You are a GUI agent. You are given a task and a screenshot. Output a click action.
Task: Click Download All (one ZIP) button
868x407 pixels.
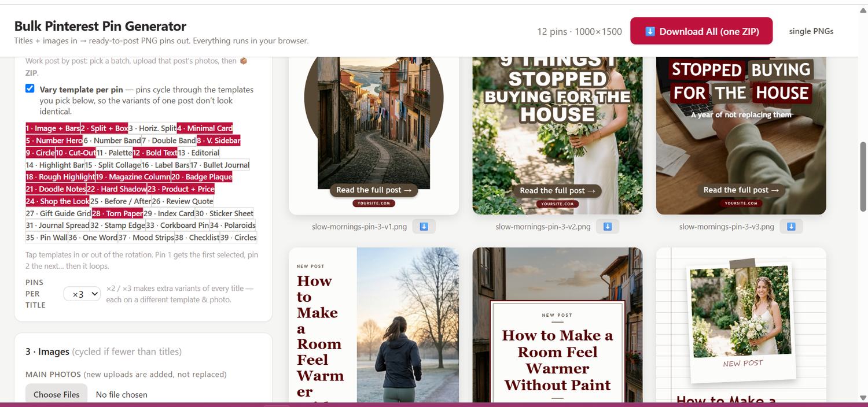[701, 31]
